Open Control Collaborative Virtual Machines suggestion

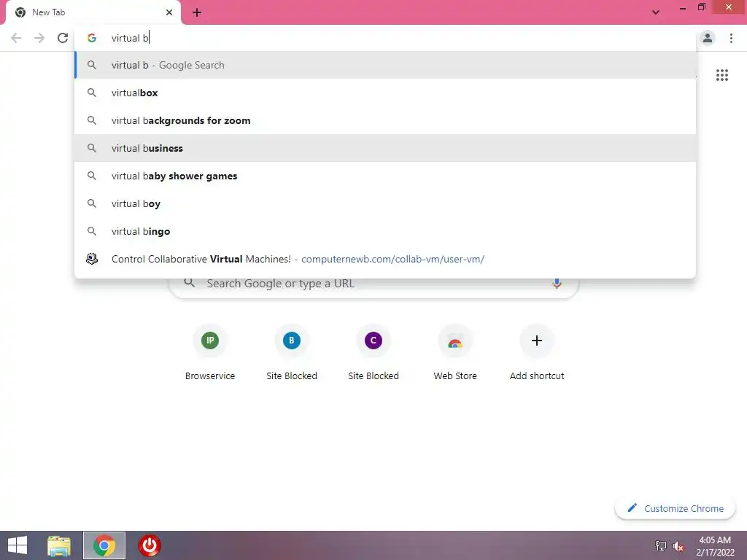coord(385,259)
